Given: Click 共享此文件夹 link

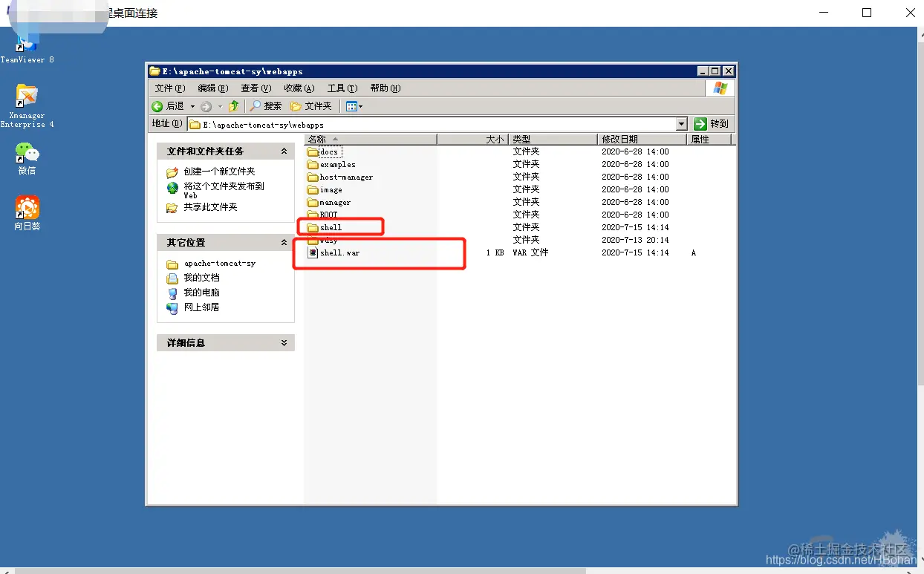Looking at the screenshot, I should tap(210, 207).
